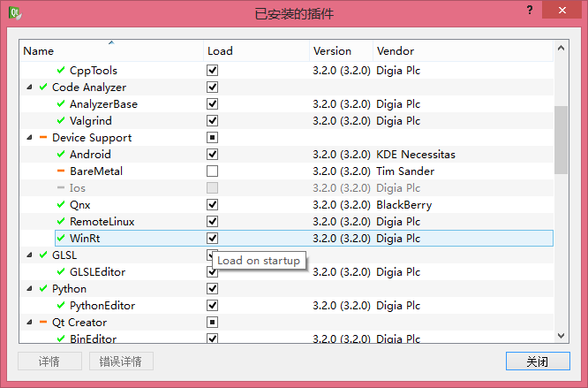Select the BareMetal plugin row name
Screen dimensions: 588x388
coord(96,171)
